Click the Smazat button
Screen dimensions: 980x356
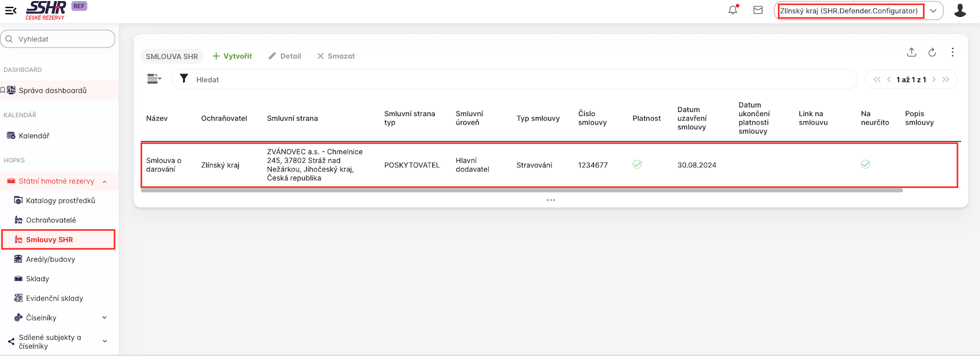pos(336,56)
